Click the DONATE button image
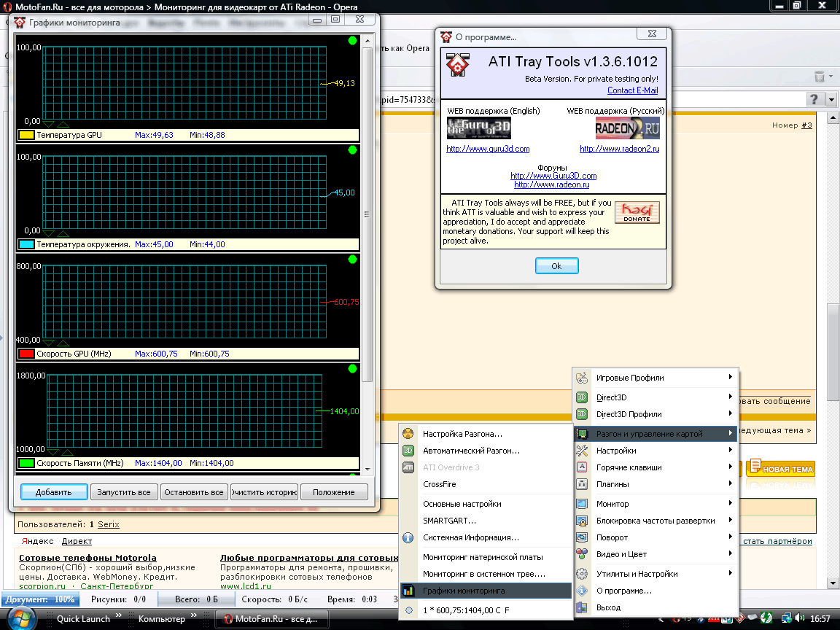This screenshot has width=840, height=630. coord(637,213)
